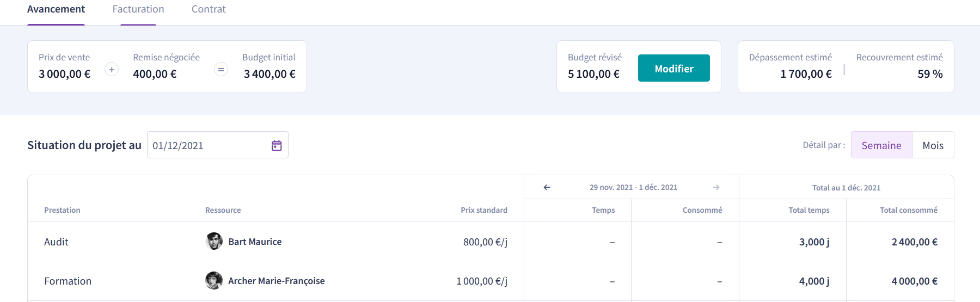The image size is (980, 302).
Task: Go to previous week with left arrow
Action: coord(547,187)
